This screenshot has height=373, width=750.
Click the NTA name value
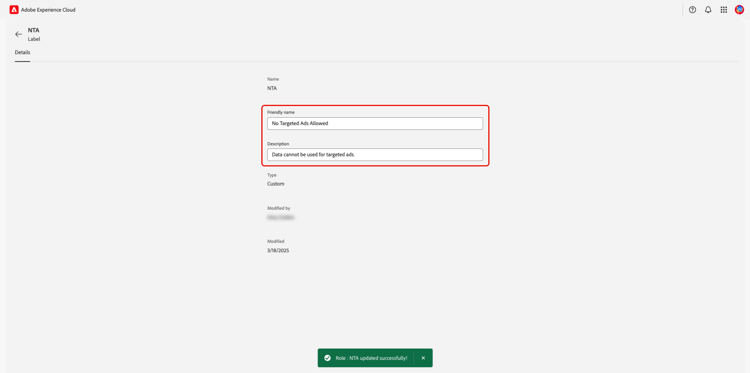pyautogui.click(x=272, y=88)
